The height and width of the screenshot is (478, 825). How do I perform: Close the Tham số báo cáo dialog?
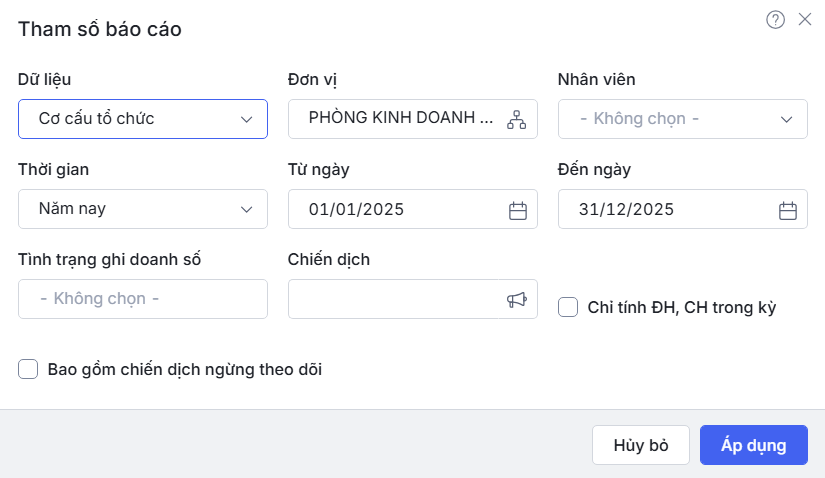(x=805, y=19)
